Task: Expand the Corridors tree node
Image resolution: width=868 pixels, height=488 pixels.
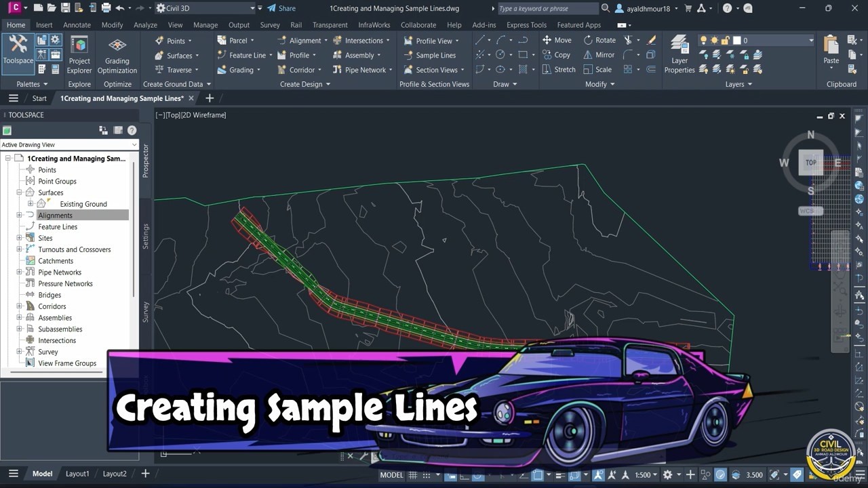Action: [19, 306]
